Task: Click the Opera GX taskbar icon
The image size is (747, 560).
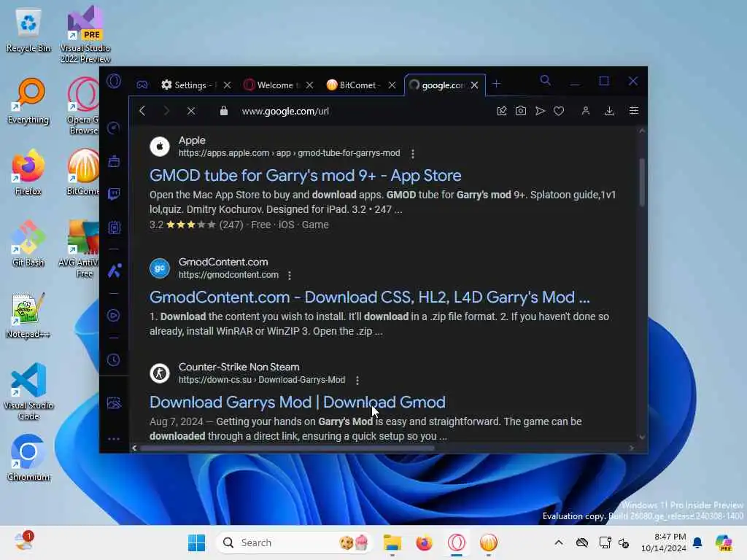Action: click(457, 542)
